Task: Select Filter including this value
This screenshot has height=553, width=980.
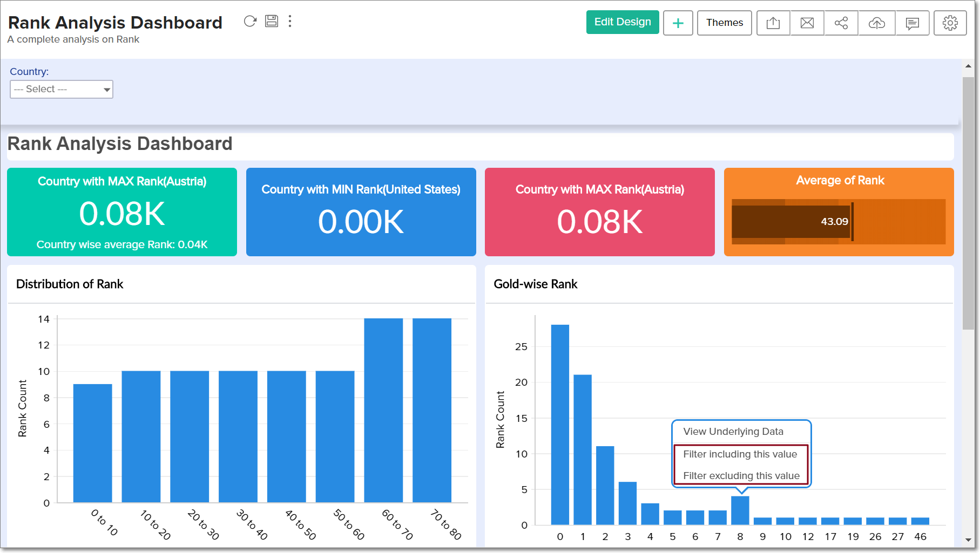Action: 740,454
